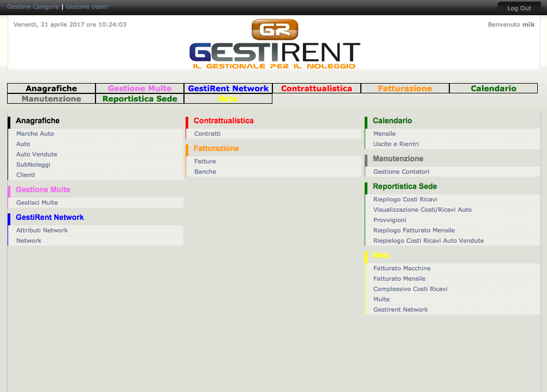
Task: Open Riepielogo Costi Ricavi Auto Vendute
Action: pos(428,241)
